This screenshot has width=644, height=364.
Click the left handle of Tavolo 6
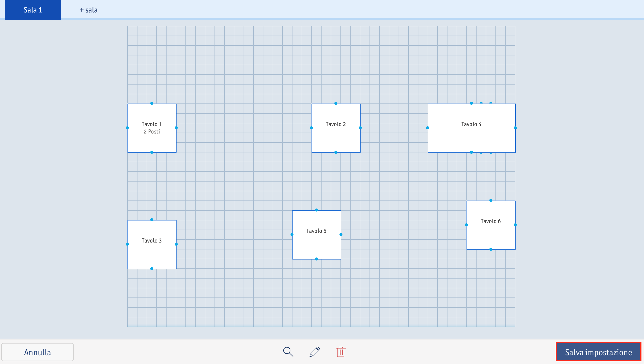466,225
